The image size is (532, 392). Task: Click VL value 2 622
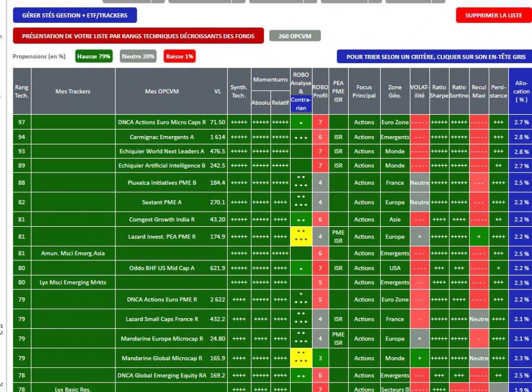coord(217,300)
